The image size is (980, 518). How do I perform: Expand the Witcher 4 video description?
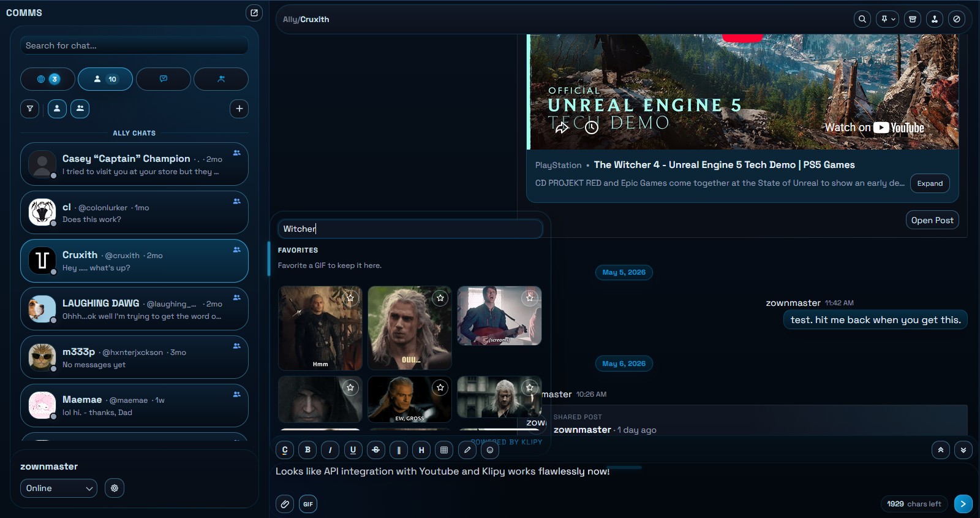pyautogui.click(x=930, y=183)
